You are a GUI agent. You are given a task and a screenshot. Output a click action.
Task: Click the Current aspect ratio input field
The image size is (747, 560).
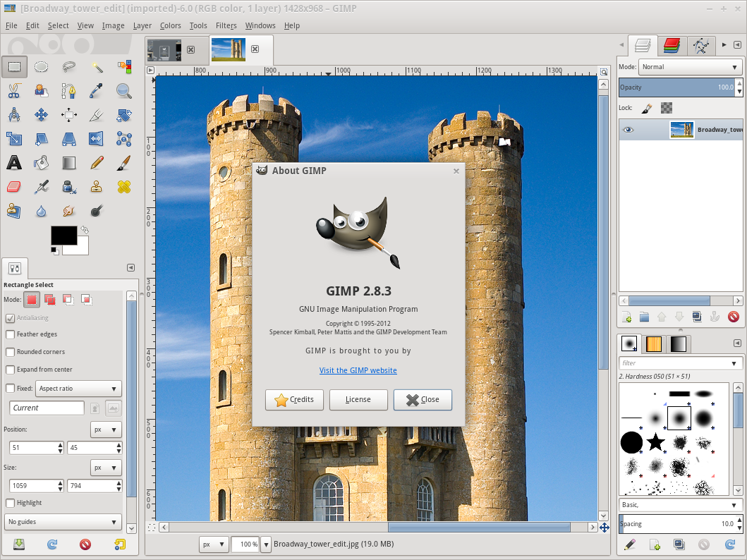47,408
